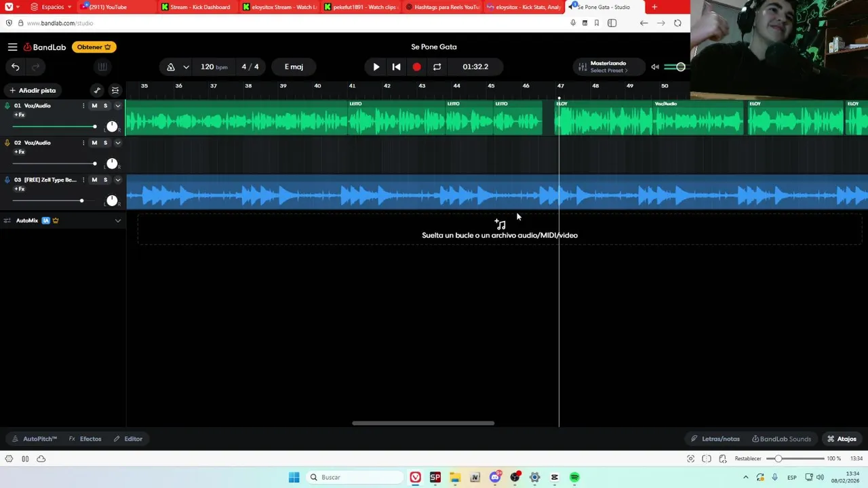Toggle the metronome
868x488 pixels.
pos(170,66)
